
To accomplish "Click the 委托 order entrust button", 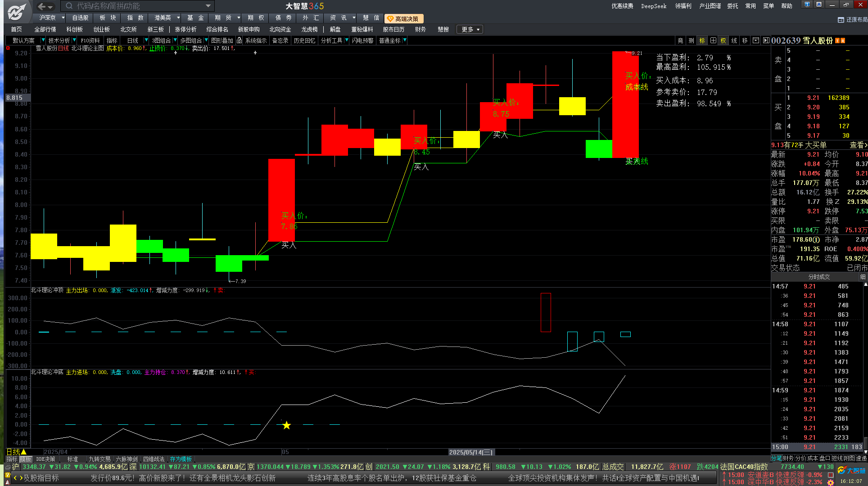I will [x=732, y=6].
